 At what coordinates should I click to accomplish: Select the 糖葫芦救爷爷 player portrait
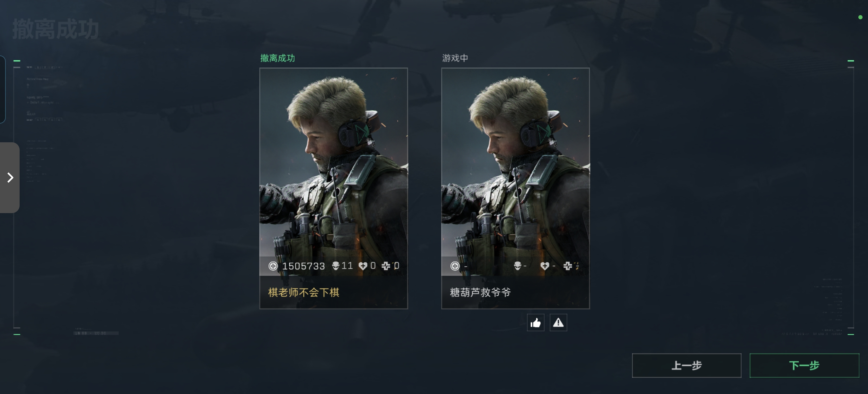(516, 172)
